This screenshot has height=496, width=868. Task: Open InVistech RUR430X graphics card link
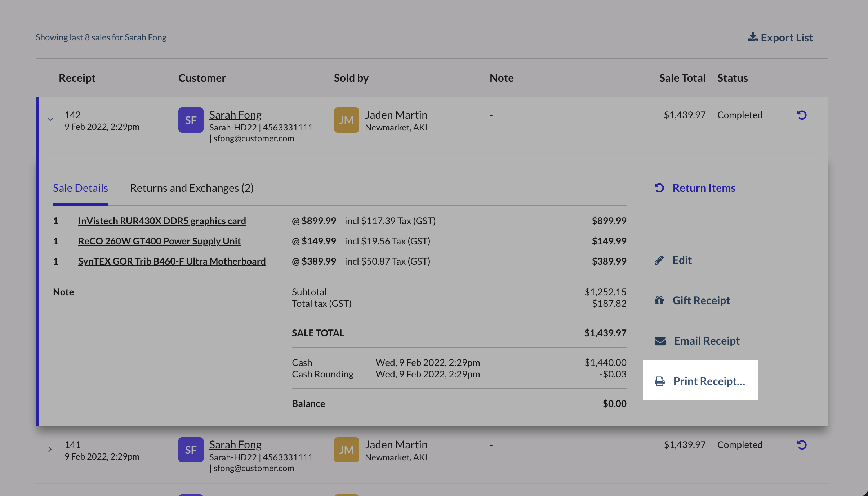[162, 221]
